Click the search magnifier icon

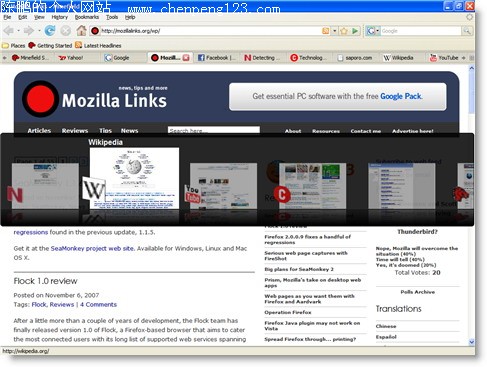(x=467, y=31)
